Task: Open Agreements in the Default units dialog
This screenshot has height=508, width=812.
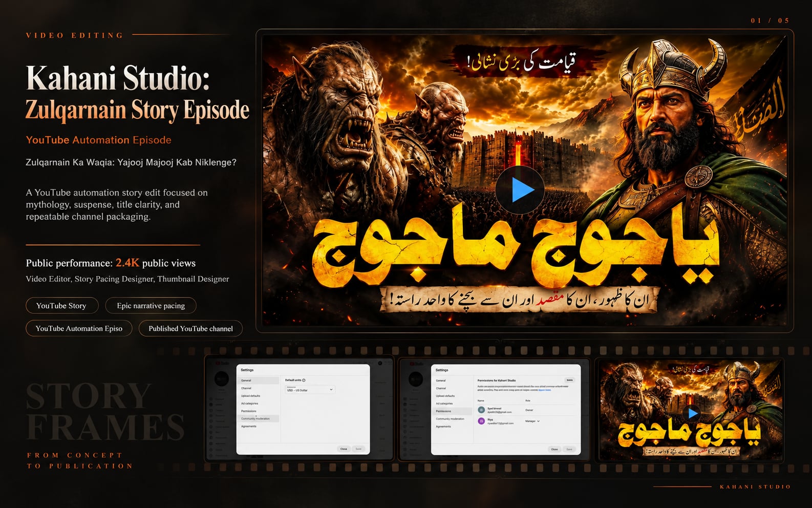Action: 259,426
